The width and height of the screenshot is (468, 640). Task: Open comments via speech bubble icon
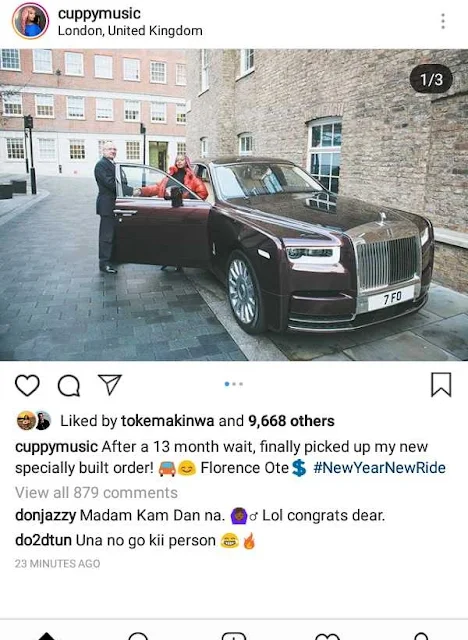point(69,385)
